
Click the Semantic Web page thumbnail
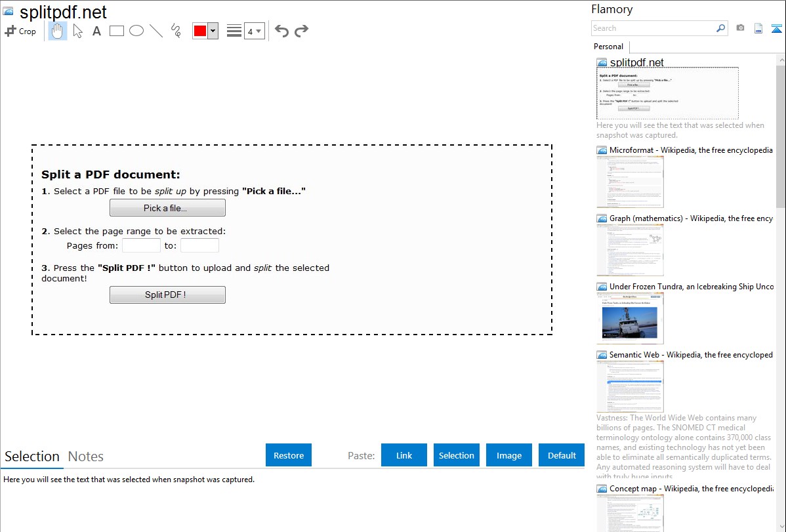(630, 386)
